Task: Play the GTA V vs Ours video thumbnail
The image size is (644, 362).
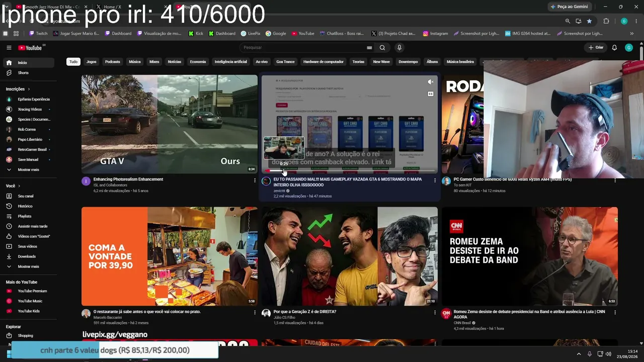Action: coord(170,124)
